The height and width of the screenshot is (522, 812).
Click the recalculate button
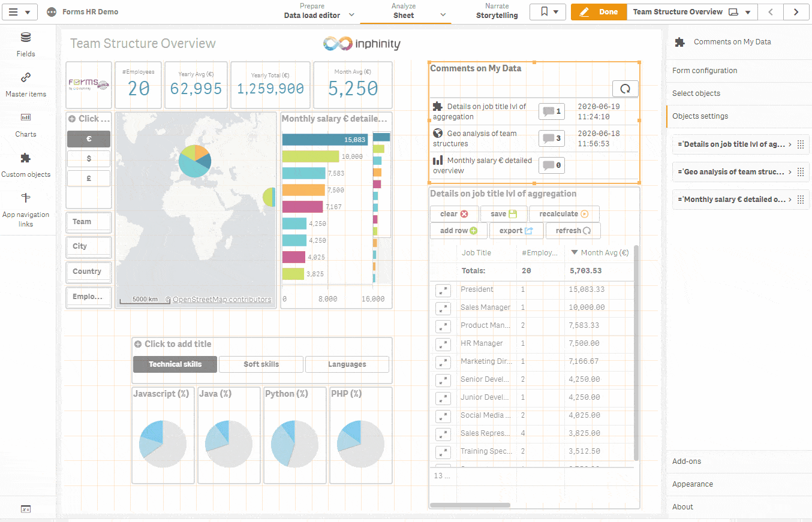[564, 214]
